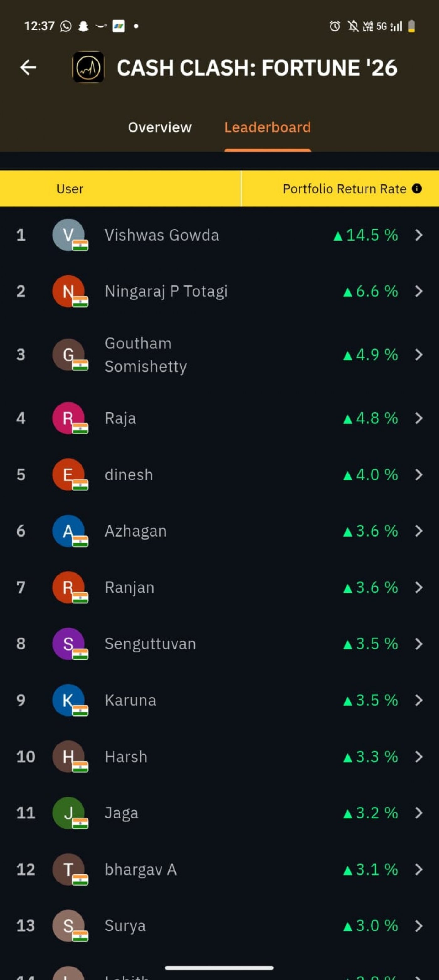Tap Vishwas Gowda's avatar icon
Screen dimensions: 439x980
[x=68, y=235]
